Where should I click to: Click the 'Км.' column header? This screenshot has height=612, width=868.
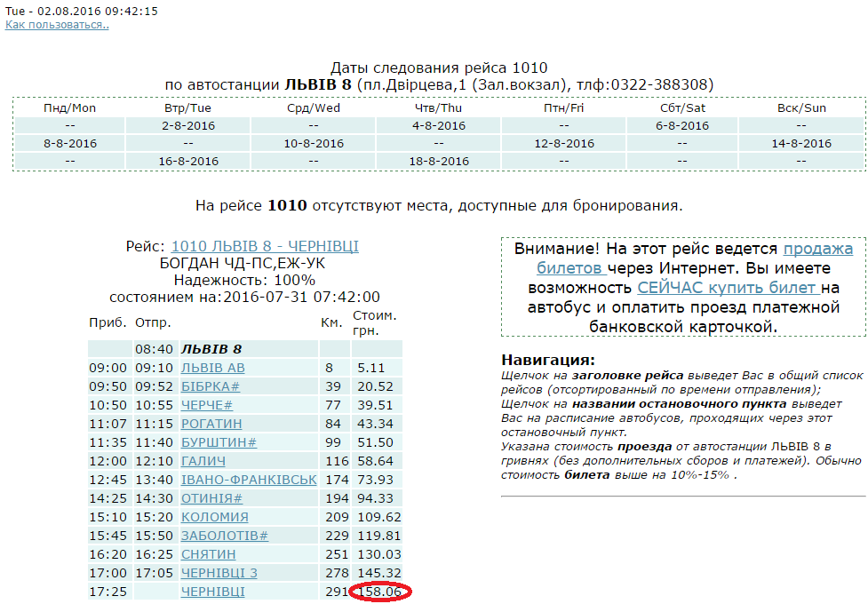(x=331, y=322)
